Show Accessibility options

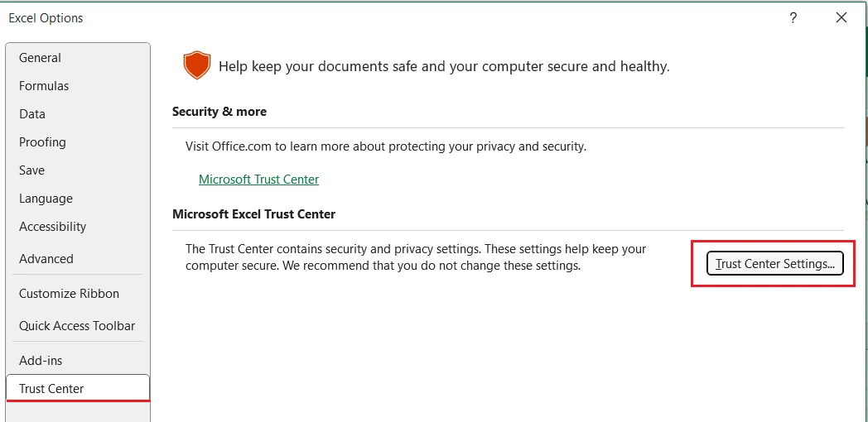point(52,227)
